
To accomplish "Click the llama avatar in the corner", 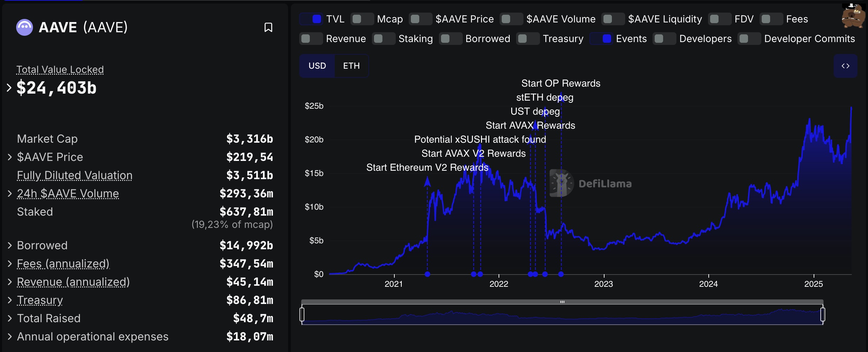I will [854, 16].
